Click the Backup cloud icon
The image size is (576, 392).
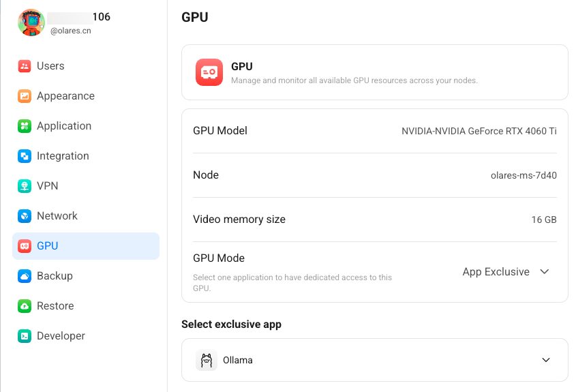(x=25, y=276)
